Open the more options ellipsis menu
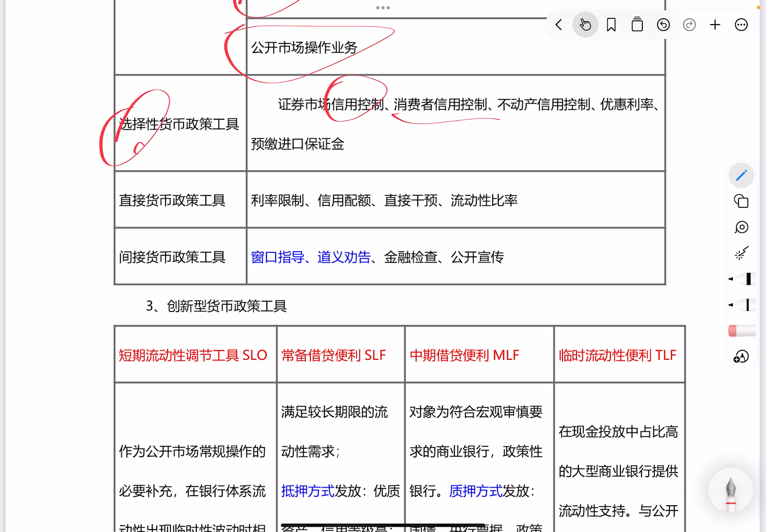The height and width of the screenshot is (532, 766). coord(741,25)
